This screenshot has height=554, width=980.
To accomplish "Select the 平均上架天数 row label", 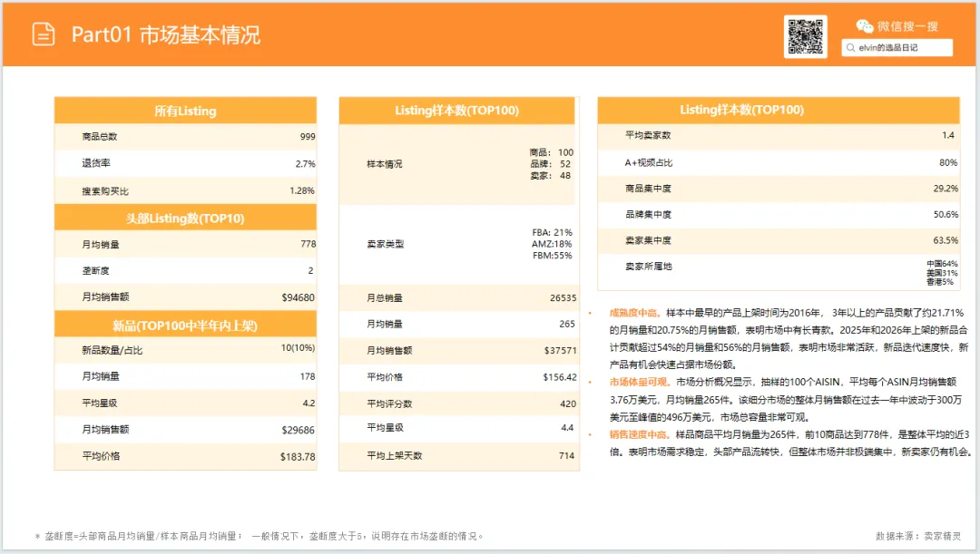I will (395, 456).
